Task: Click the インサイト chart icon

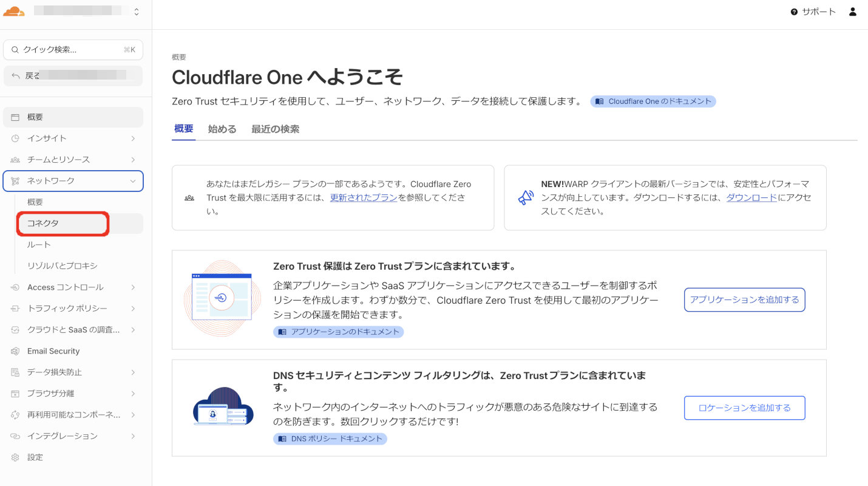Action: coord(15,139)
